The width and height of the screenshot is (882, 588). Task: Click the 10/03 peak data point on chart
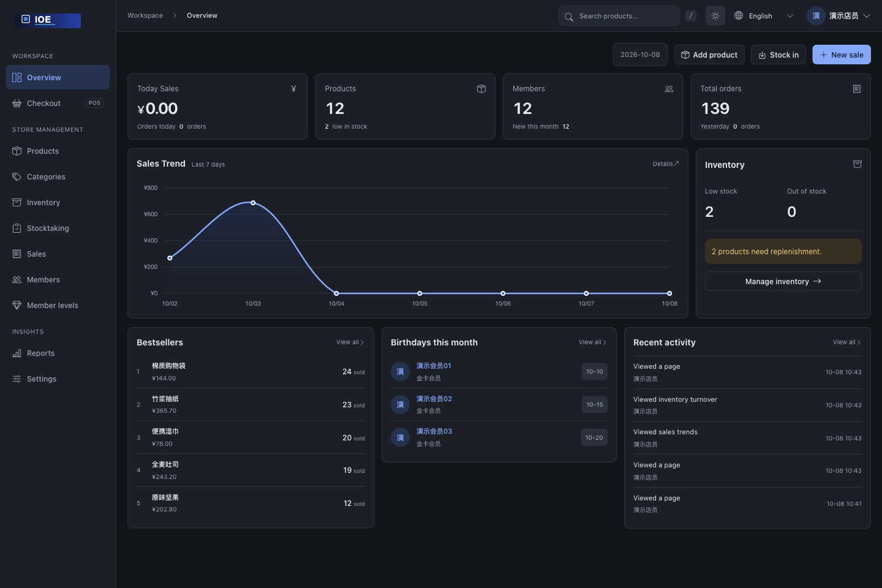(253, 203)
